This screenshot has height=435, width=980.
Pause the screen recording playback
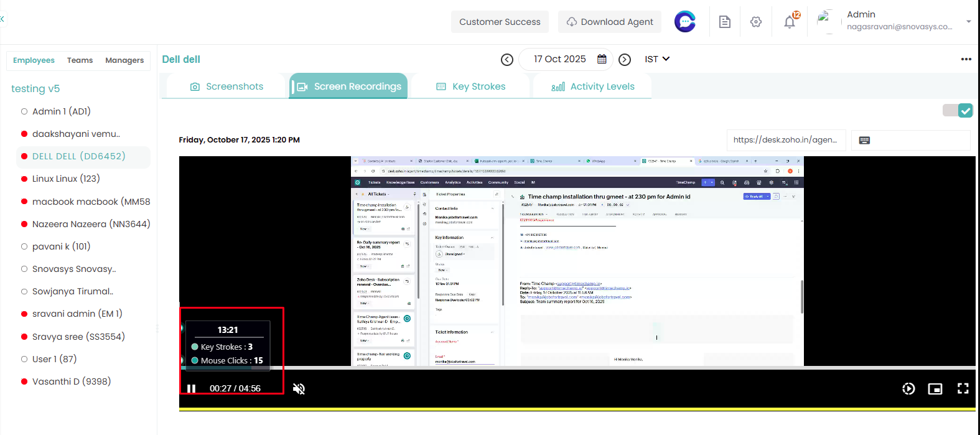[192, 388]
